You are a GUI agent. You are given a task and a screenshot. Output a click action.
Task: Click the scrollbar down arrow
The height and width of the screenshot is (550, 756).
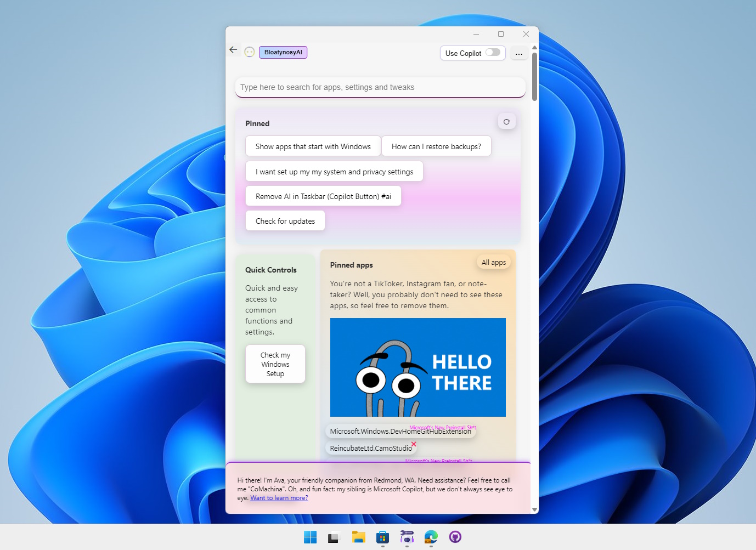pyautogui.click(x=534, y=509)
